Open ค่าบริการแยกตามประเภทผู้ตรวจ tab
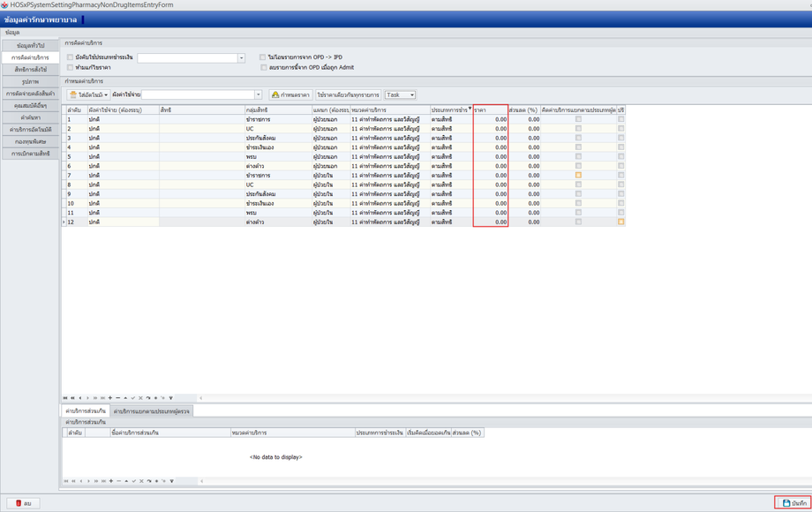This screenshot has height=512, width=812. pos(152,411)
